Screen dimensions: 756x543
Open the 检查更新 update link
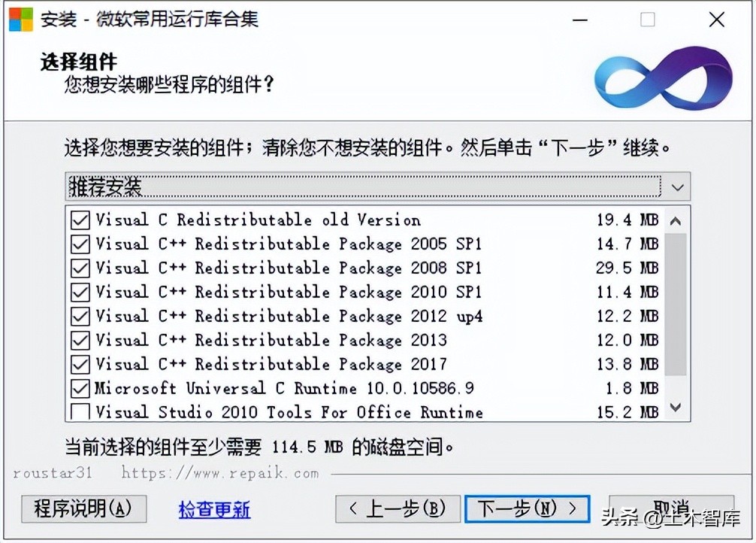(214, 509)
